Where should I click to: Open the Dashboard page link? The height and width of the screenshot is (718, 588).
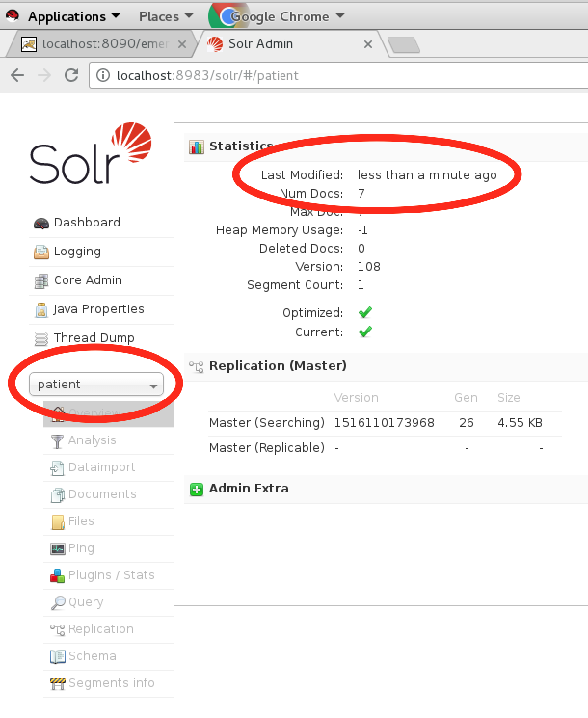[x=87, y=223]
